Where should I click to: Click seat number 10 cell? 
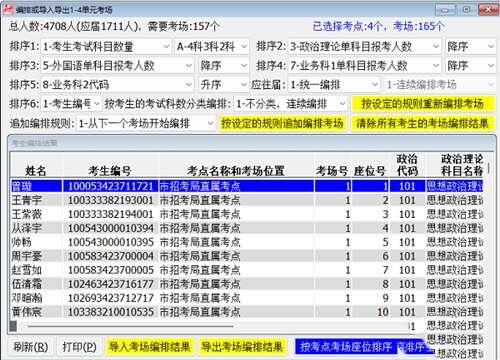click(370, 312)
